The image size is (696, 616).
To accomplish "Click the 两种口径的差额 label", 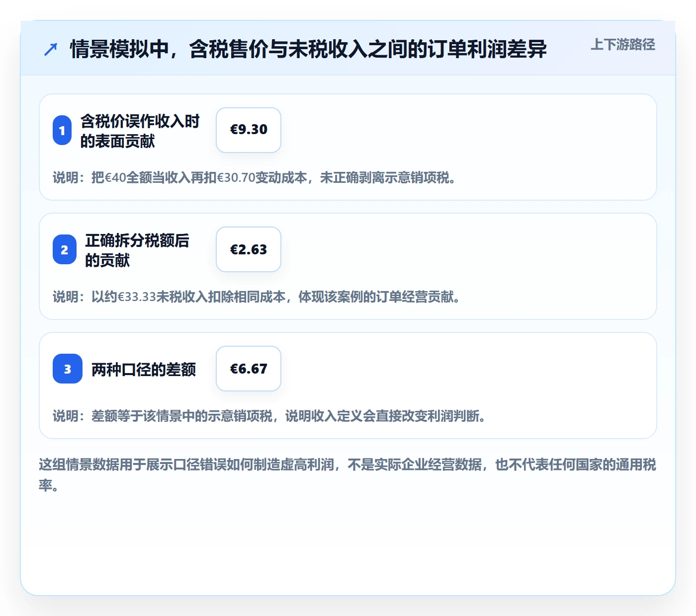I will [x=144, y=369].
